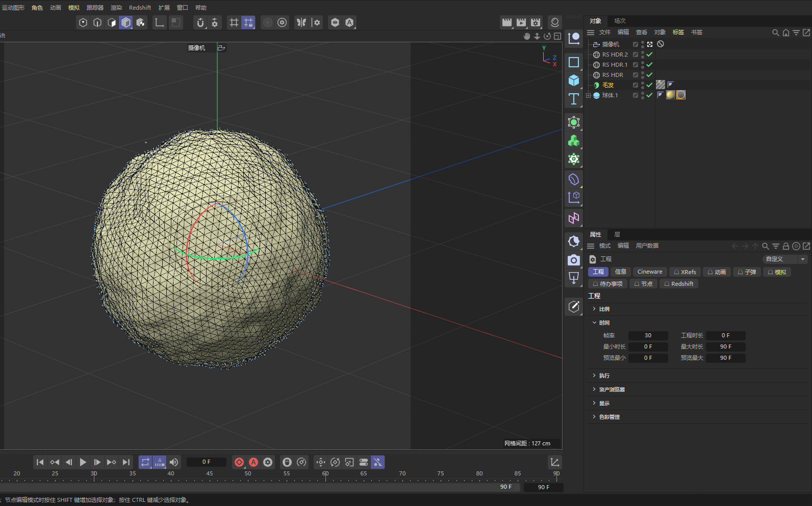Viewport: 812px width, 506px height.
Task: Switch to the 层 tab
Action: [x=617, y=234]
